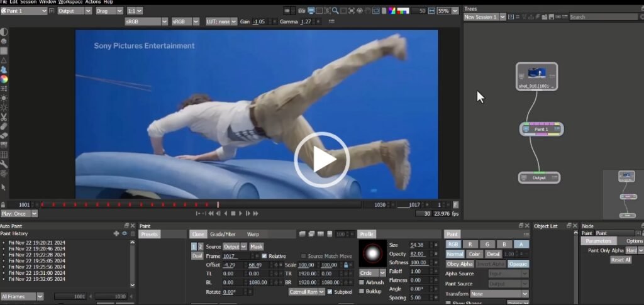This screenshot has height=305, width=644.
Task: Open the Workspace menu
Action: coord(70,2)
